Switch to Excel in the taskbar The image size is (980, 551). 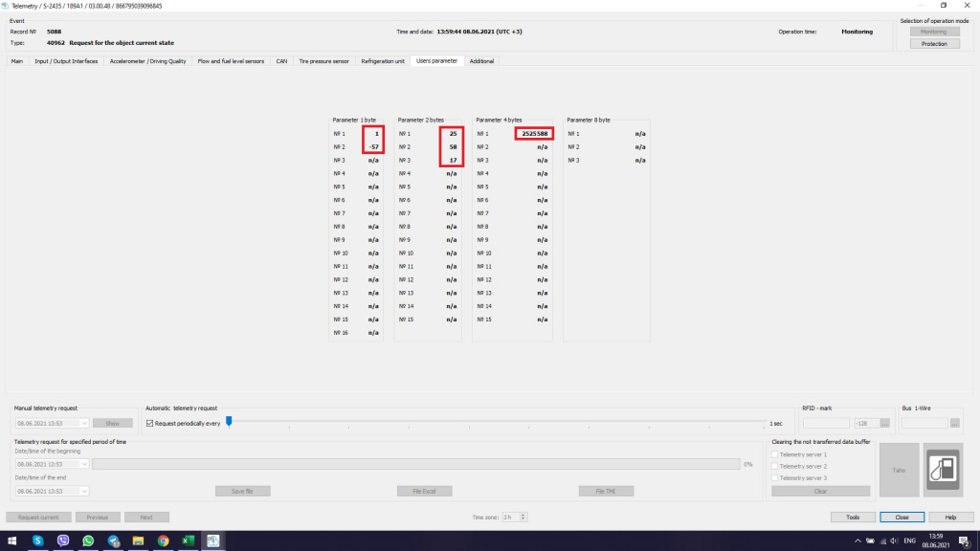point(189,540)
